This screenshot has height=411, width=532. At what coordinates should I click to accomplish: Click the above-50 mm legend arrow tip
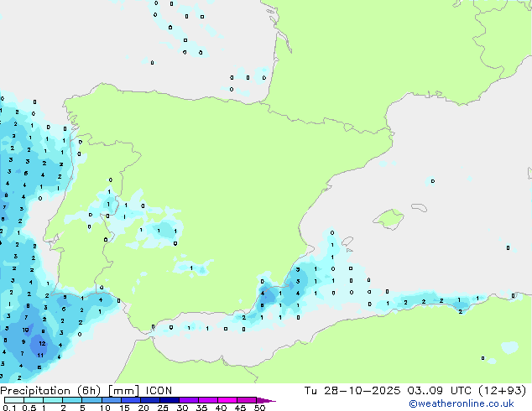point(266,400)
